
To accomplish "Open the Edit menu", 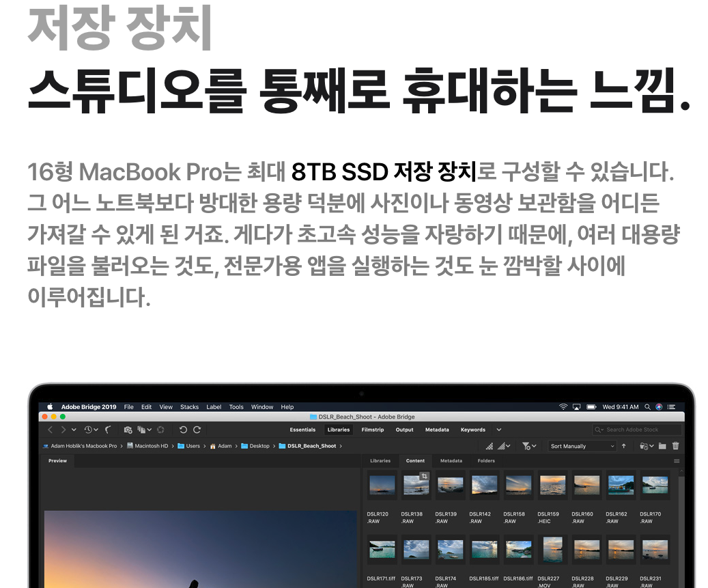I will [x=146, y=406].
